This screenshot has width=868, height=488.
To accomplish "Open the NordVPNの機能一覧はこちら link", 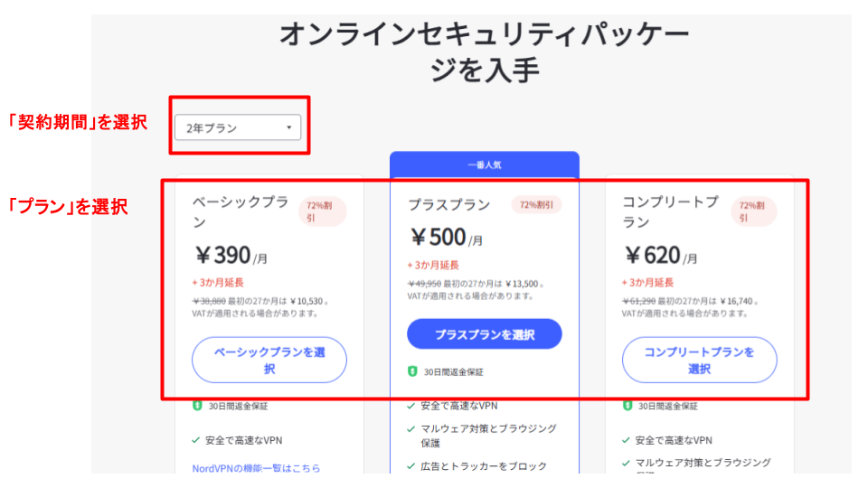I will [x=256, y=468].
